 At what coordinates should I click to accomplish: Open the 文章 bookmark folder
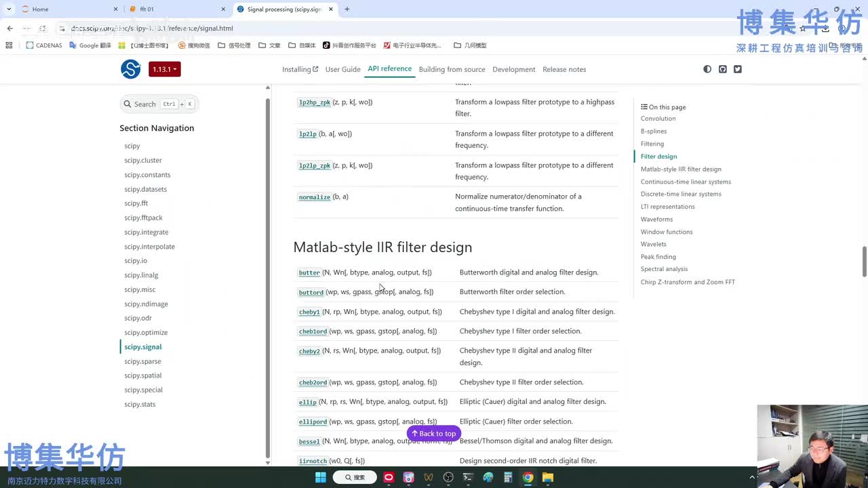[x=269, y=45]
